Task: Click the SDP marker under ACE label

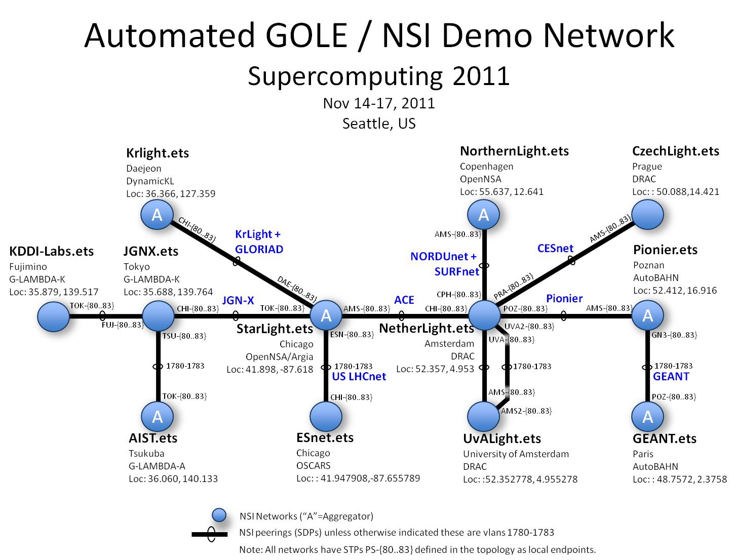Action: pyautogui.click(x=402, y=316)
